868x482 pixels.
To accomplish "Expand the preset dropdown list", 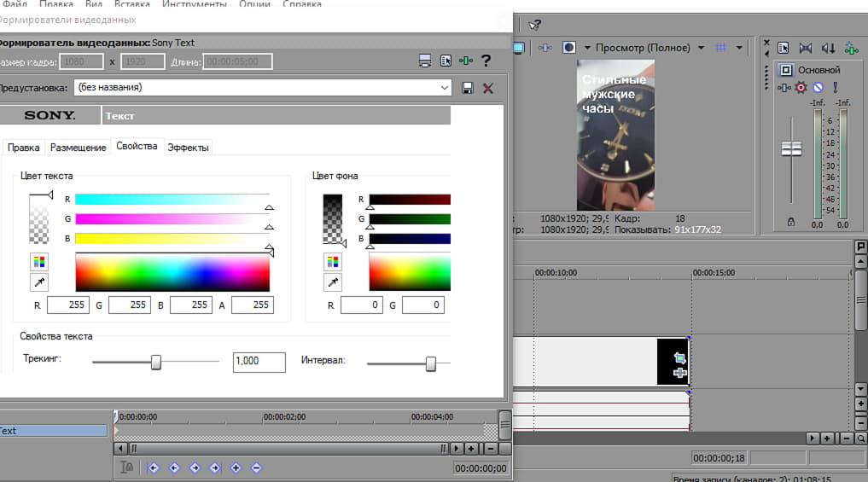I will (445, 87).
